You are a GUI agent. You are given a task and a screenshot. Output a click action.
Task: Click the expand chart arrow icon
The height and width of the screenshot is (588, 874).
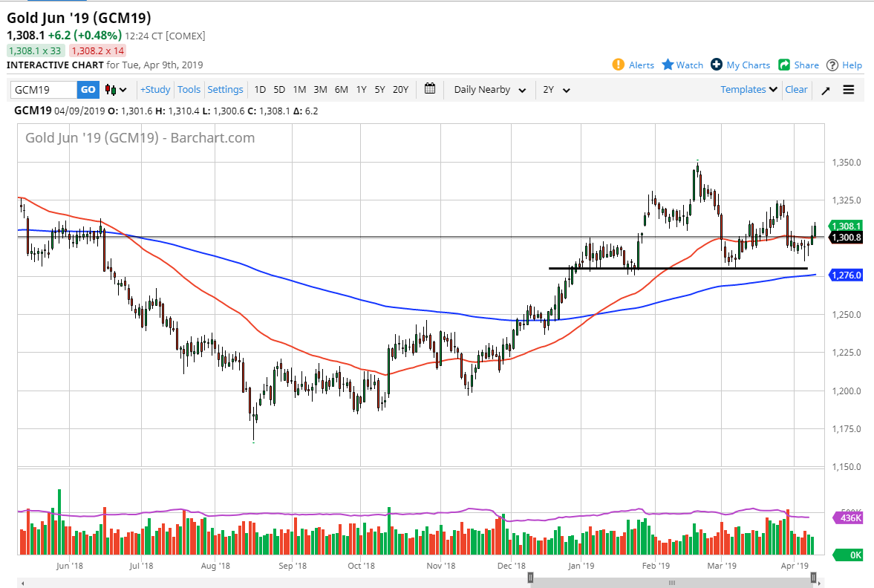tap(826, 90)
